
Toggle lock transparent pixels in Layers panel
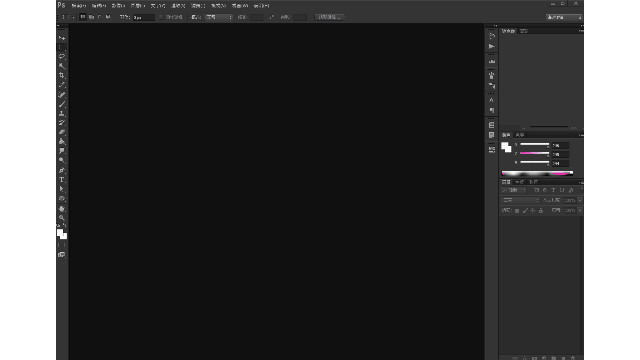(x=517, y=211)
